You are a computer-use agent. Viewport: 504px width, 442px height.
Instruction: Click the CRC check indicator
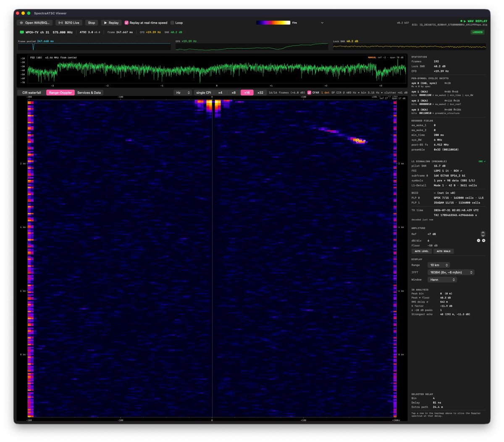point(482,161)
